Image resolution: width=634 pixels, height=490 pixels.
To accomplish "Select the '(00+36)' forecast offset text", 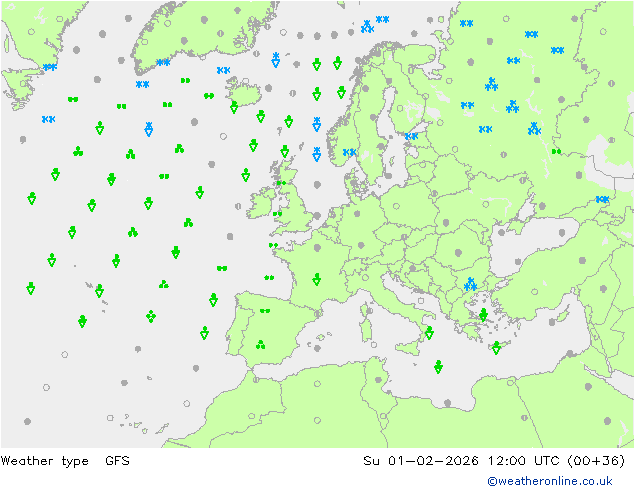I will pos(596,460).
